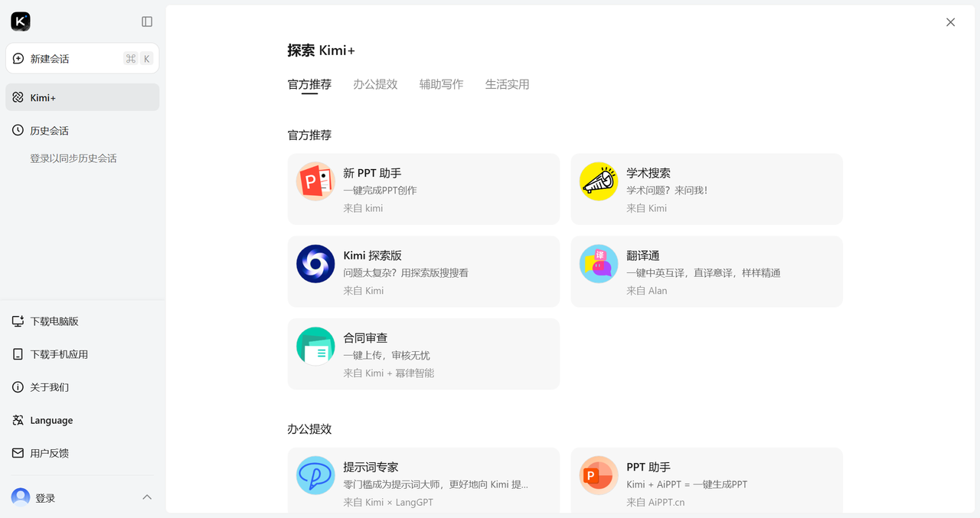Screen dimensions: 980x518
Task: Open 用户反馈 feedback
Action: 83,453
